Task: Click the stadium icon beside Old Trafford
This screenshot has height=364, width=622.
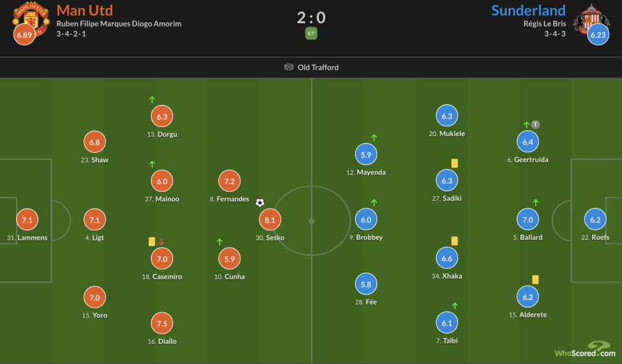Action: 289,67
